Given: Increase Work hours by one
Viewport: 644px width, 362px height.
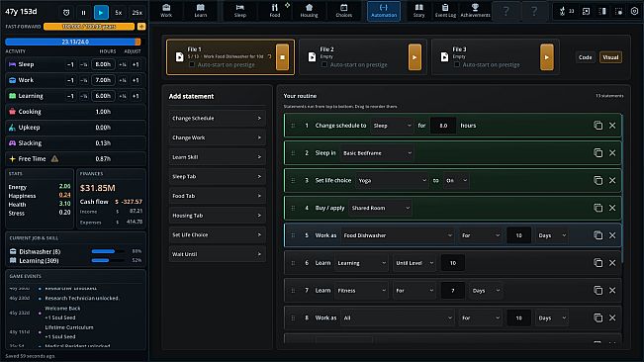Looking at the screenshot, I should 136,80.
